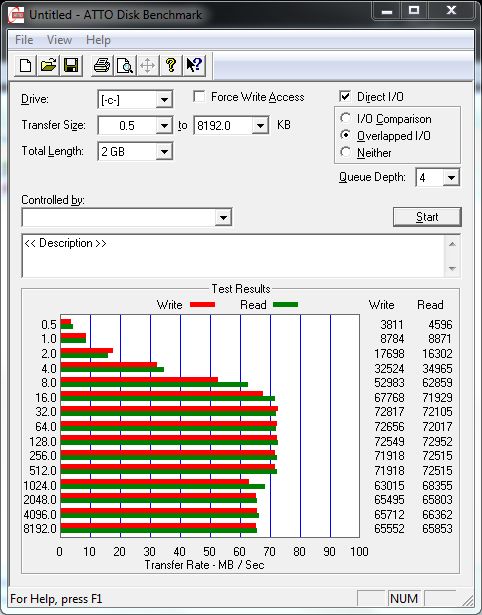
Task: Click Description box scroll down arrow
Action: tap(452, 269)
